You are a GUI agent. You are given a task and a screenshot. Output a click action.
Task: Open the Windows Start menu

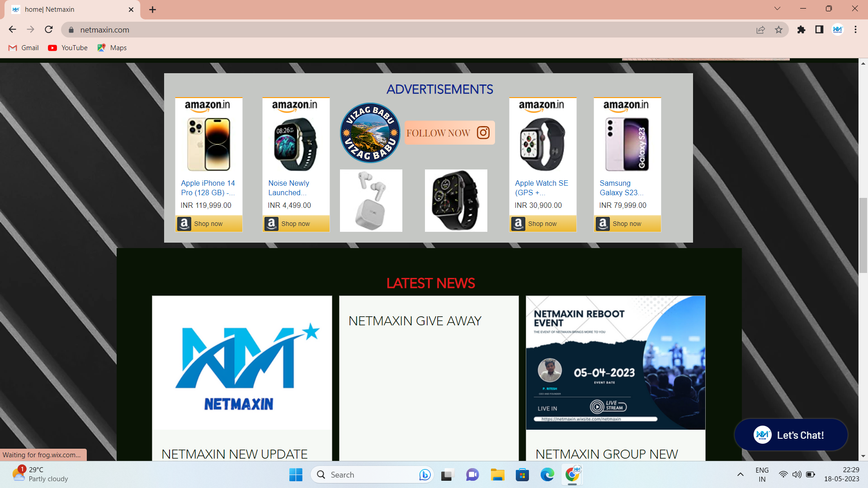pos(296,475)
